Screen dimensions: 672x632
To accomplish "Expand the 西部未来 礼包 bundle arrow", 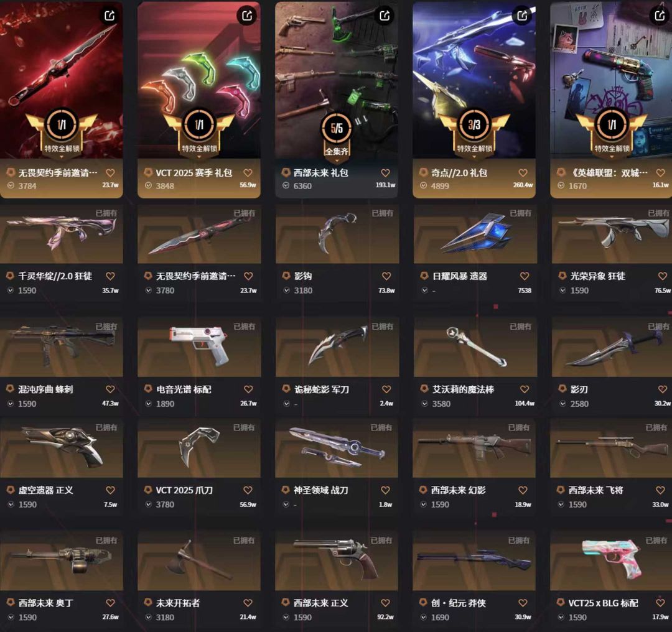I will [x=337, y=162].
